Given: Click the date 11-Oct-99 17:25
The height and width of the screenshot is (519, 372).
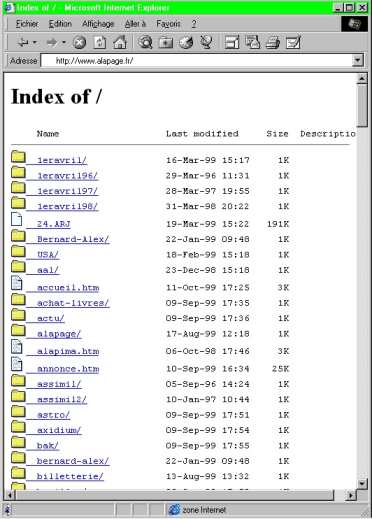Looking at the screenshot, I should click(x=207, y=288).
